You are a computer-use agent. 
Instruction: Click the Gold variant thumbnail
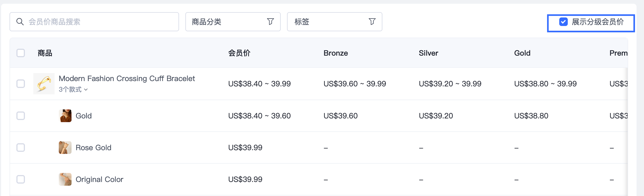(x=65, y=116)
